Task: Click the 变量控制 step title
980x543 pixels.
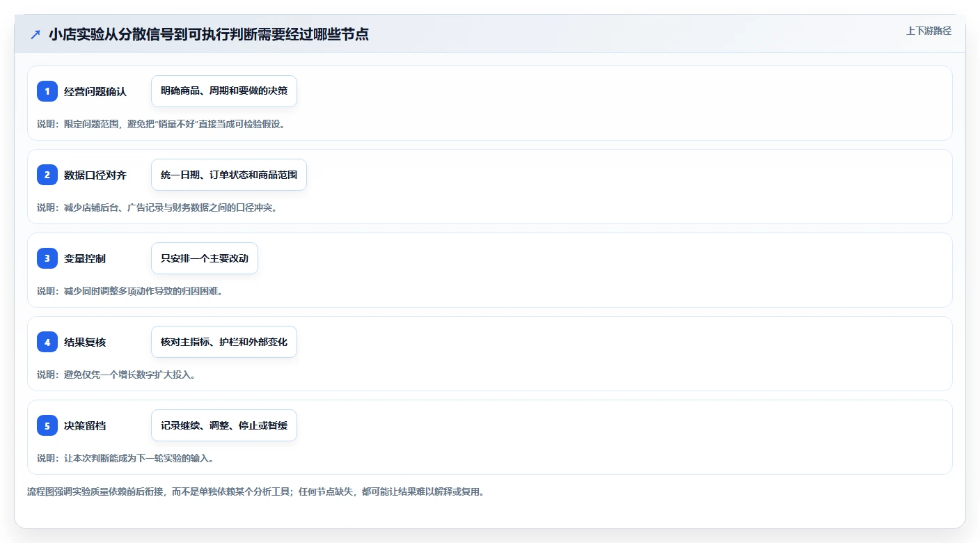Action: 85,258
